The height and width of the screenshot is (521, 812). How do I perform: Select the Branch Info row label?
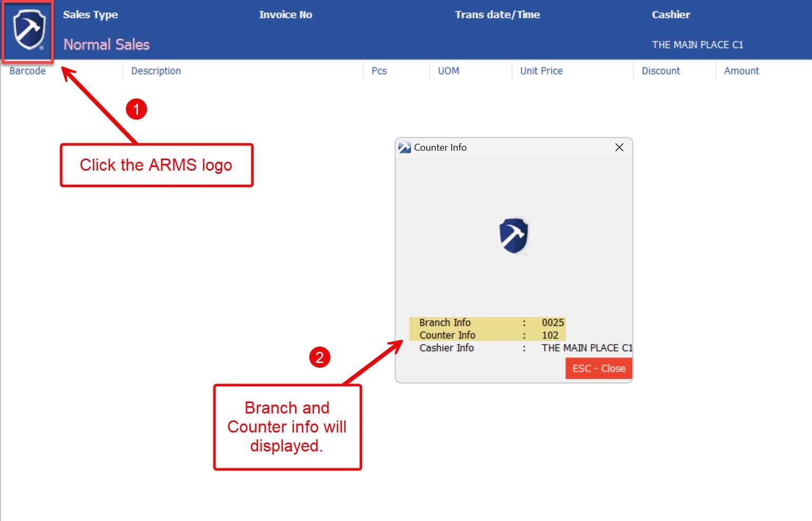445,322
